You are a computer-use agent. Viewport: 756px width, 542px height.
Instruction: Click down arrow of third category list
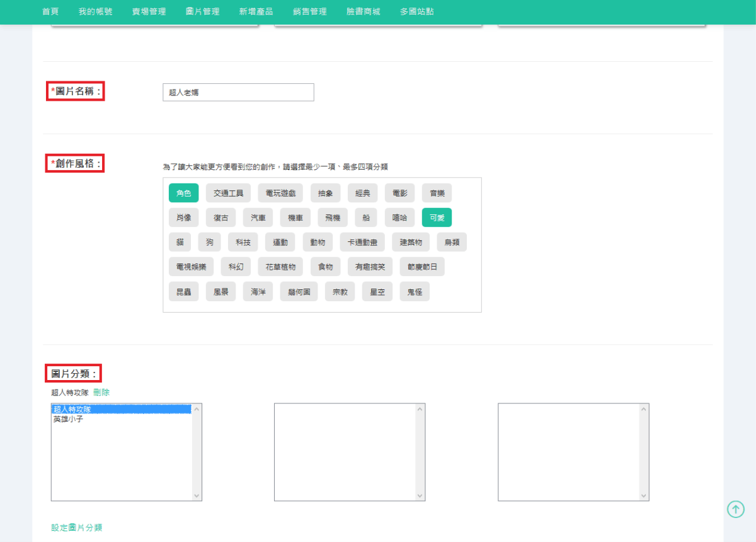pyautogui.click(x=643, y=495)
